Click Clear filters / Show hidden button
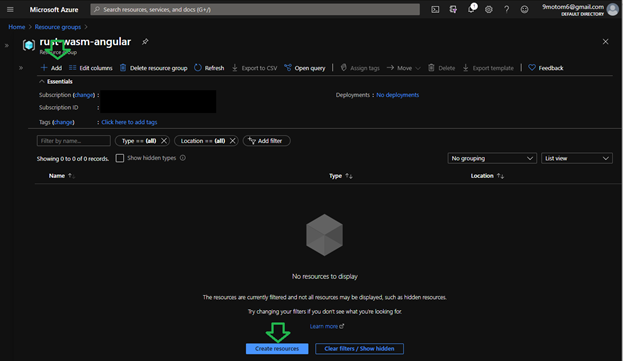This screenshot has width=623, height=361. [x=359, y=349]
